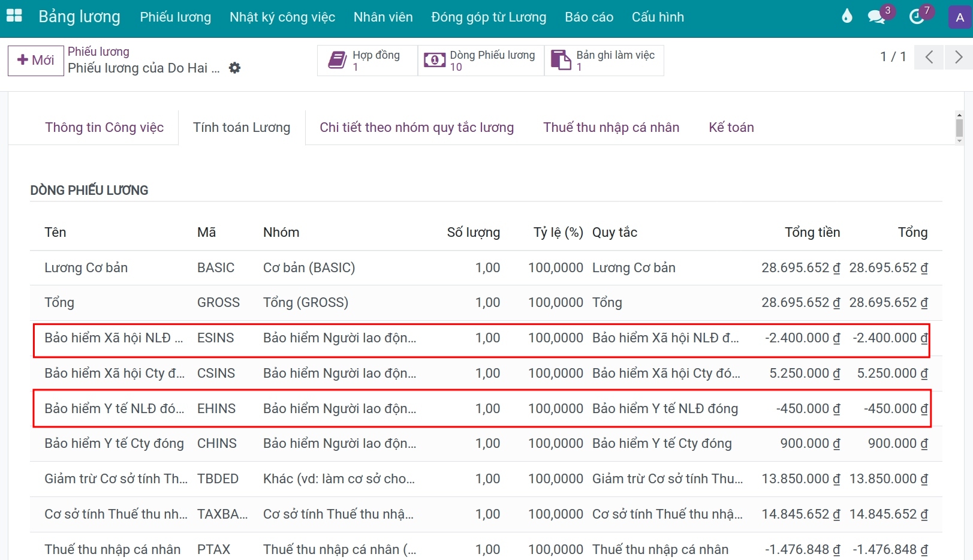This screenshot has width=973, height=560.
Task: Open the activities clock icon with badge 7
Action: [917, 17]
